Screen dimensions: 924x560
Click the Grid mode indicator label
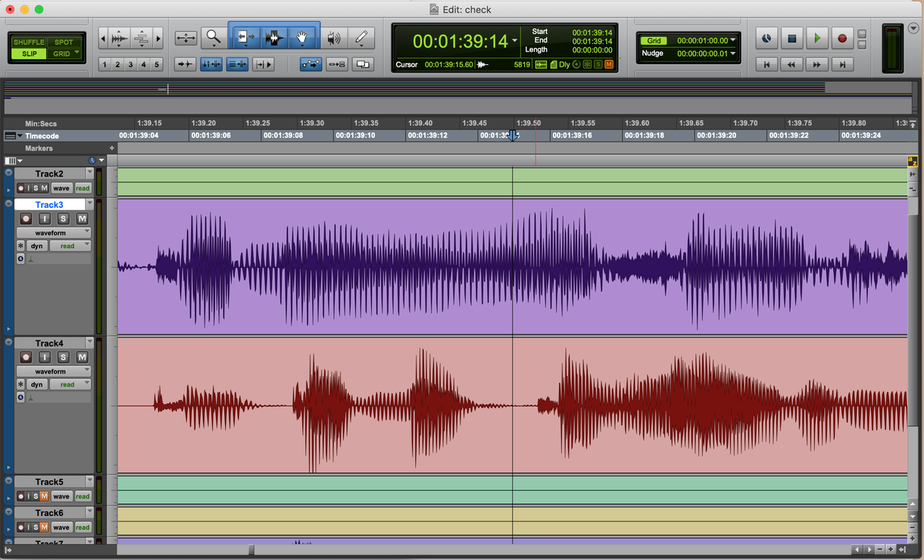coord(654,40)
